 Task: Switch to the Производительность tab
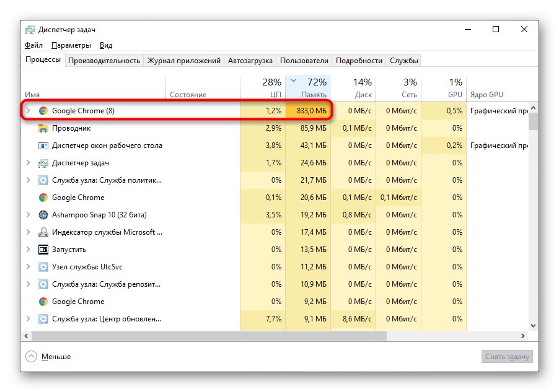click(x=104, y=61)
